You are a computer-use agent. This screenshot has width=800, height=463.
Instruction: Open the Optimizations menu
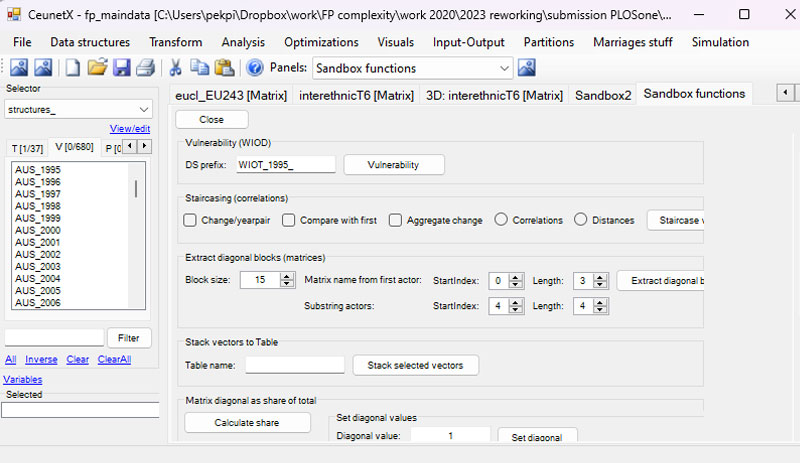point(321,42)
